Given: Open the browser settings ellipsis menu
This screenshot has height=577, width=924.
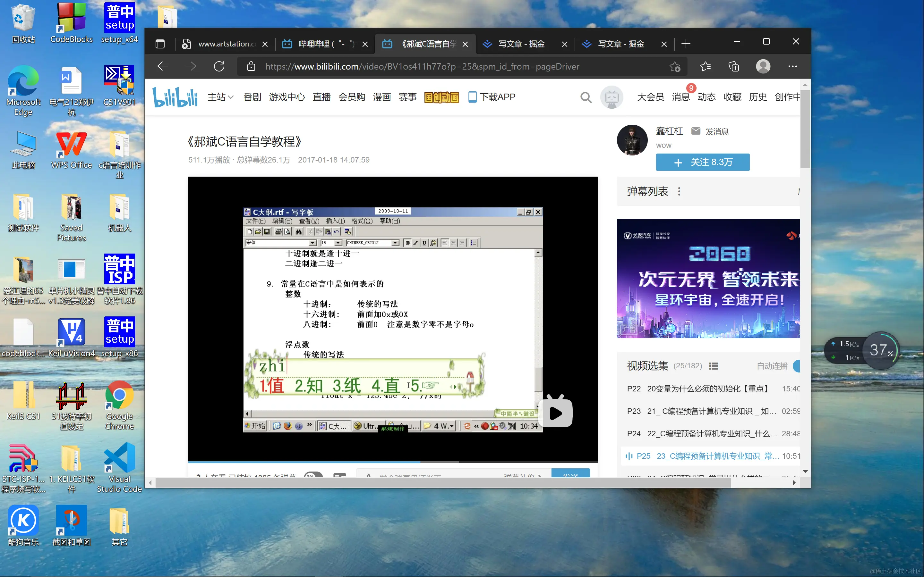Looking at the screenshot, I should 792,66.
